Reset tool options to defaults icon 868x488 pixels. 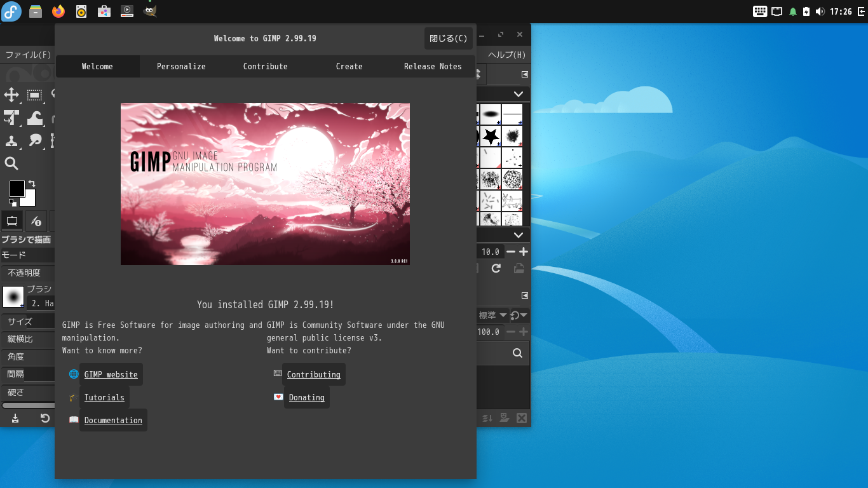tap(45, 418)
